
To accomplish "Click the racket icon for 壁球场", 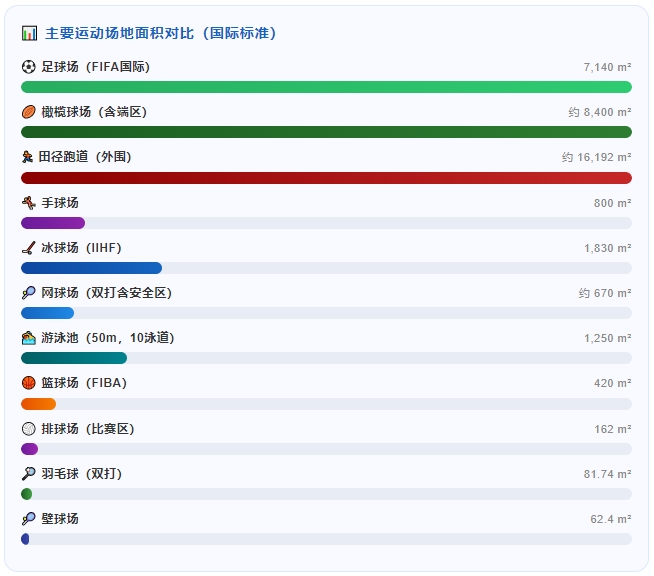I will pyautogui.click(x=28, y=519).
